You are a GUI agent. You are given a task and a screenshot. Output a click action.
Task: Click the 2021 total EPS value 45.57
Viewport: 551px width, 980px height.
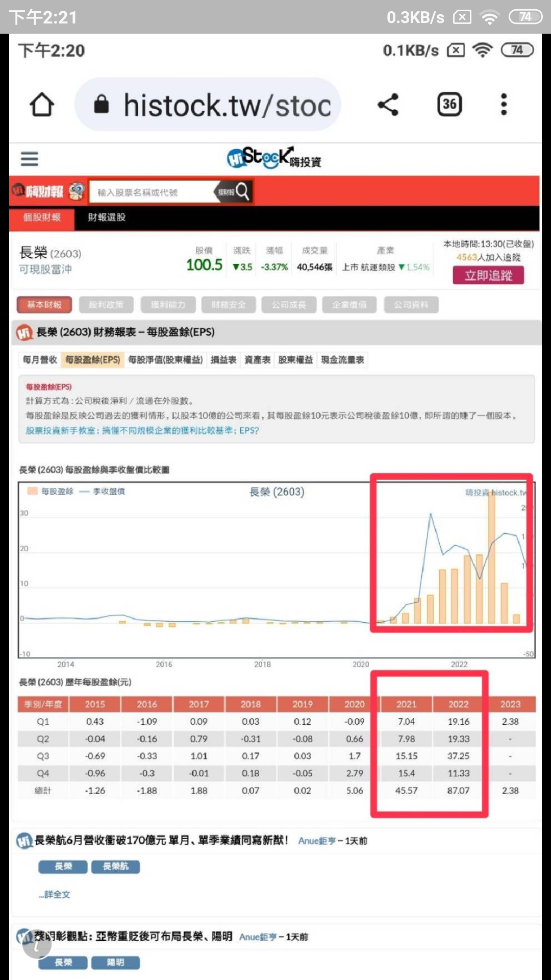tap(407, 791)
